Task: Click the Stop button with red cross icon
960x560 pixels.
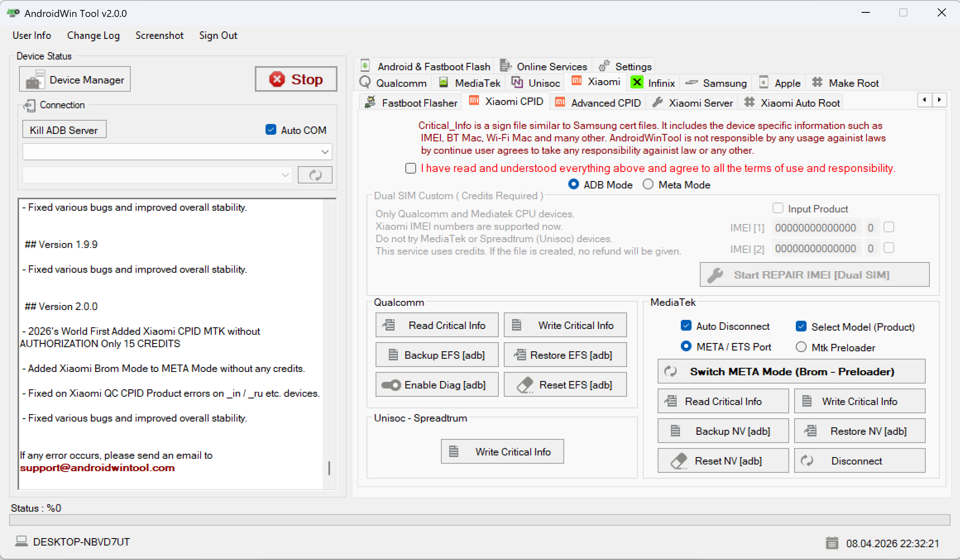Action: coord(295,79)
